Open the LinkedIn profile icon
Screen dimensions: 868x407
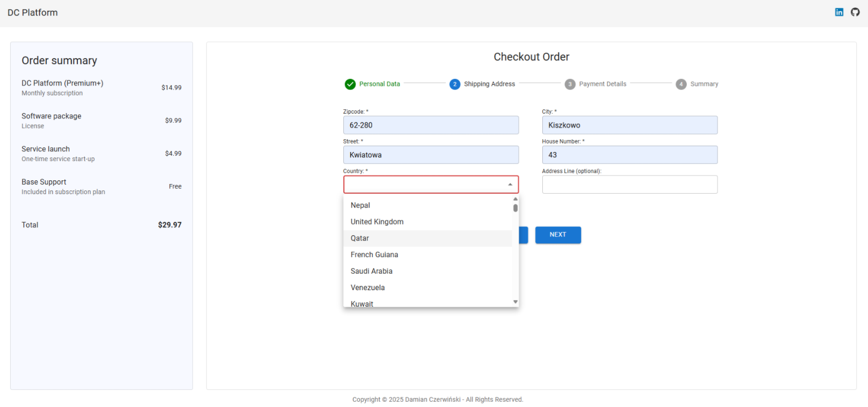pos(839,12)
